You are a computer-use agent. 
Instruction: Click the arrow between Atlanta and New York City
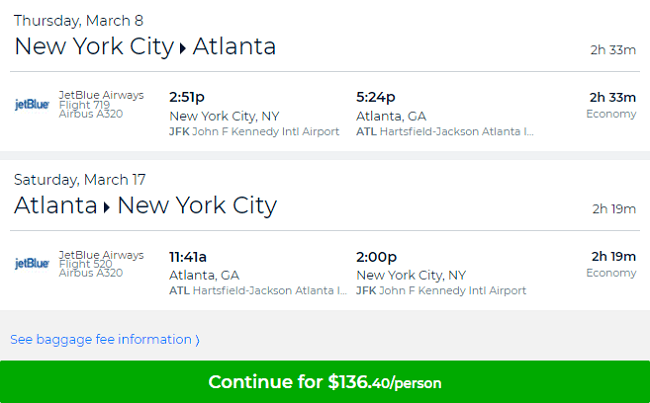click(107, 207)
